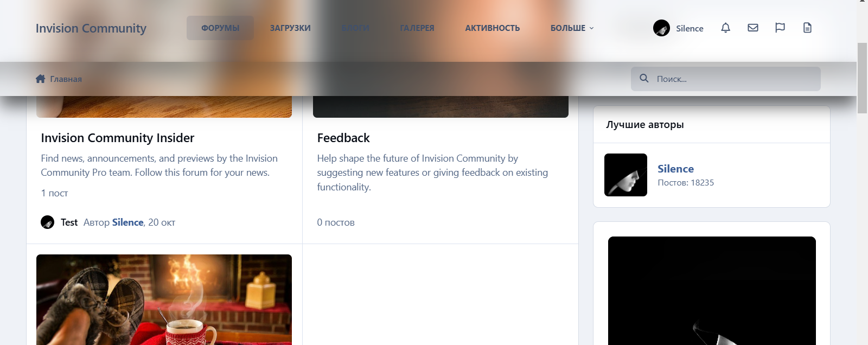Click the Home house icon in breadcrumb
The width and height of the screenshot is (868, 345).
coord(40,79)
